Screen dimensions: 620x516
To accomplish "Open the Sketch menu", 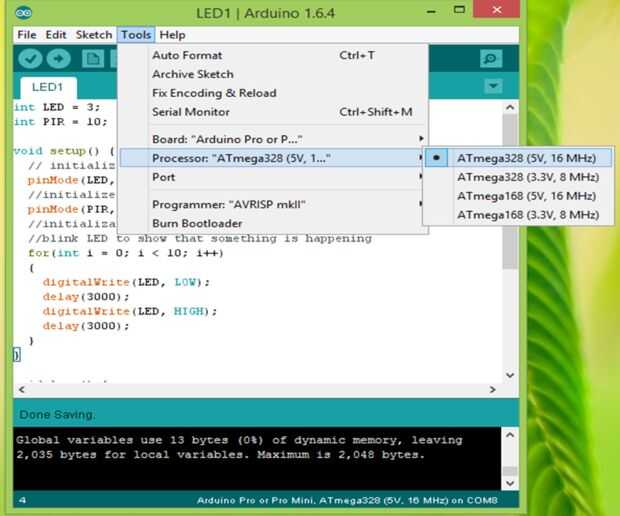I will pyautogui.click(x=94, y=35).
